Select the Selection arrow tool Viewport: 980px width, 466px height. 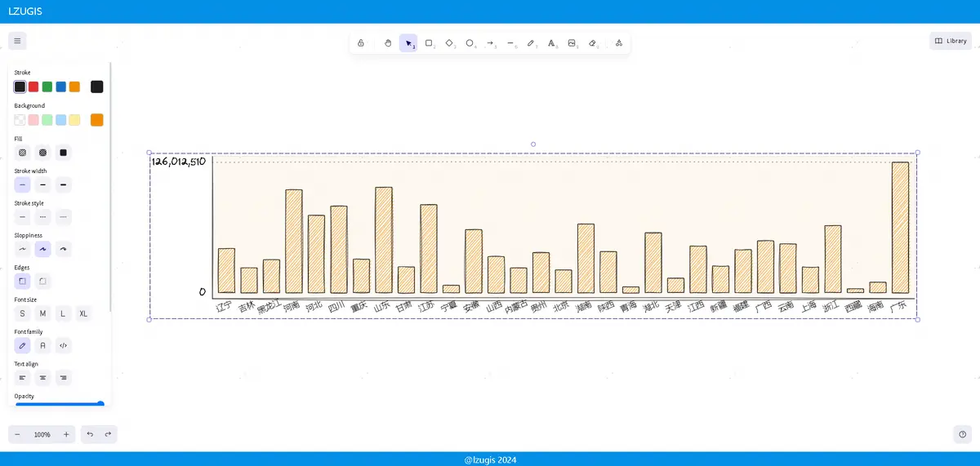point(408,43)
